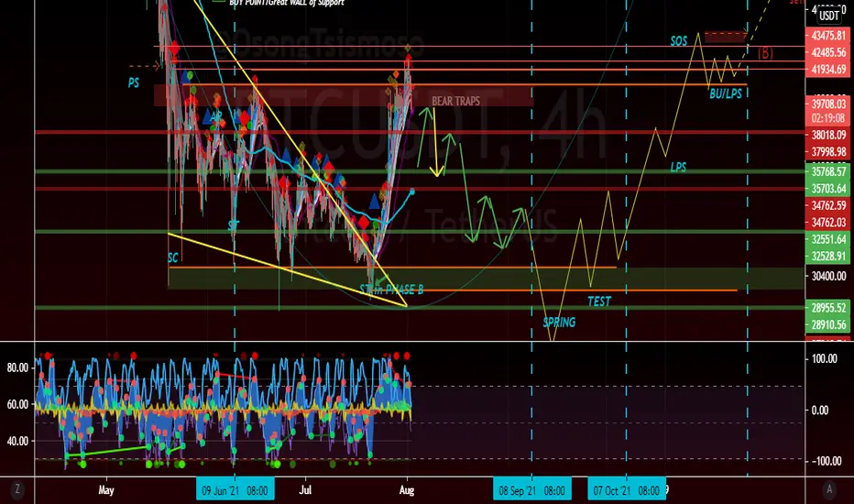Click the 100.00 indicator scale value

pyautogui.click(x=825, y=358)
